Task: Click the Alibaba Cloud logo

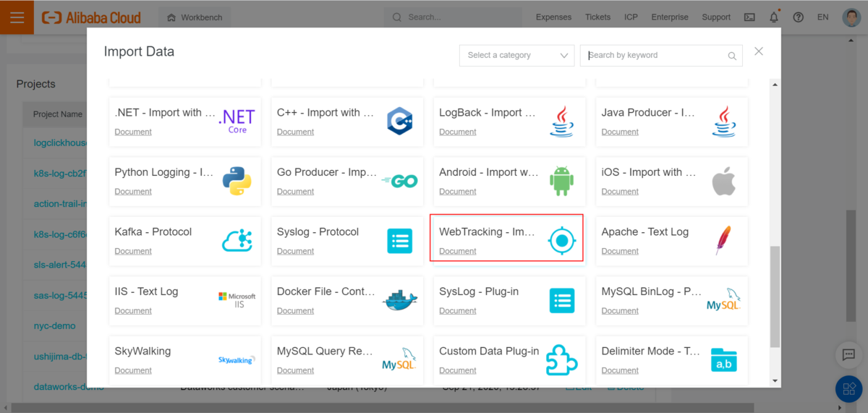Action: point(91,17)
